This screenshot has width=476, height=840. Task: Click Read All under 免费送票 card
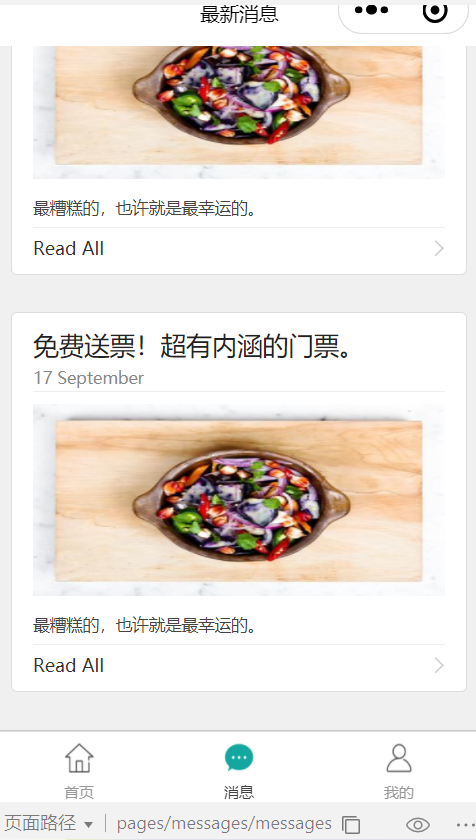(x=69, y=665)
